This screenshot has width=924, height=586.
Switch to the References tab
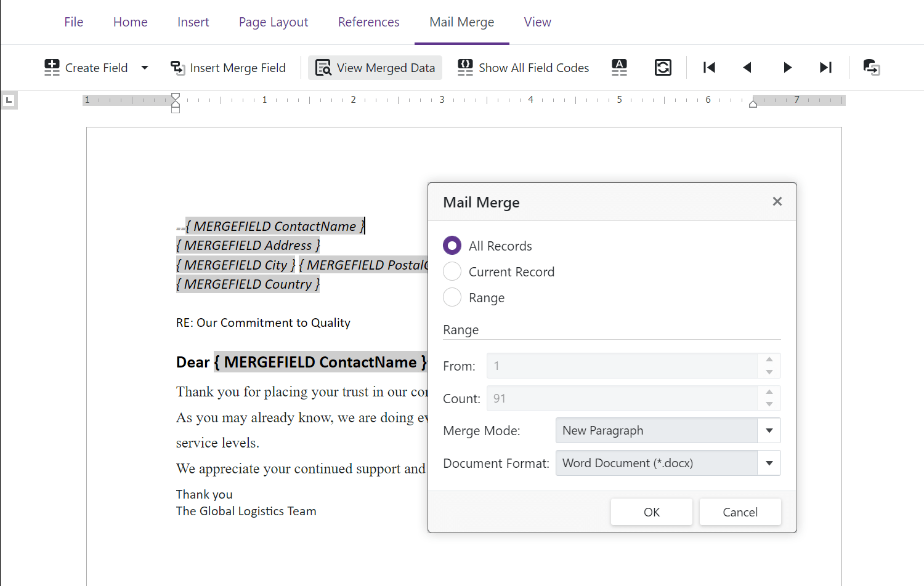[x=368, y=22]
